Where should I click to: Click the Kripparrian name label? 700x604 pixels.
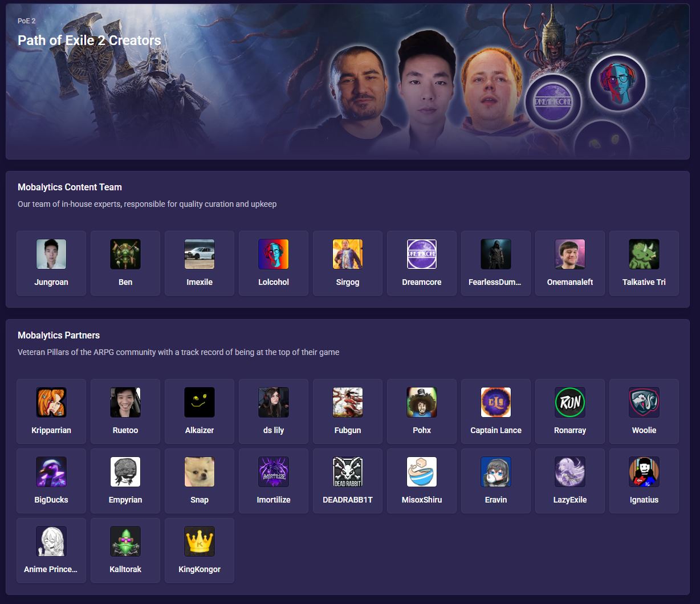51,430
